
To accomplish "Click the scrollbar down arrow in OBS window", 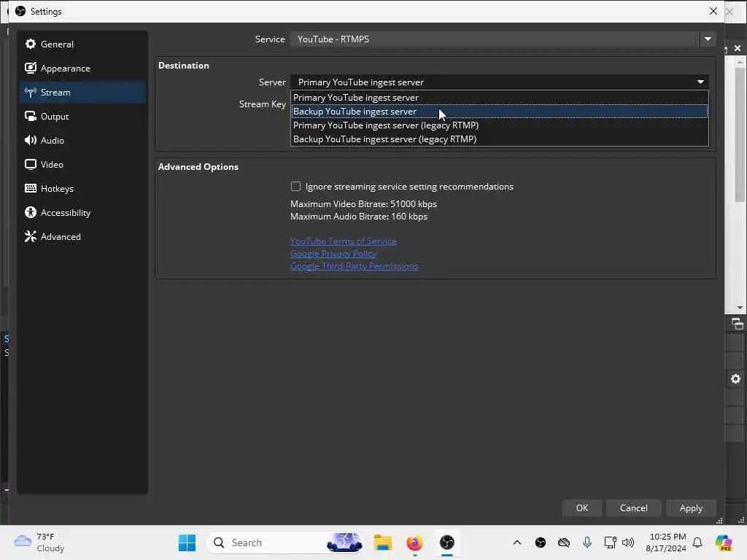I will 740,308.
